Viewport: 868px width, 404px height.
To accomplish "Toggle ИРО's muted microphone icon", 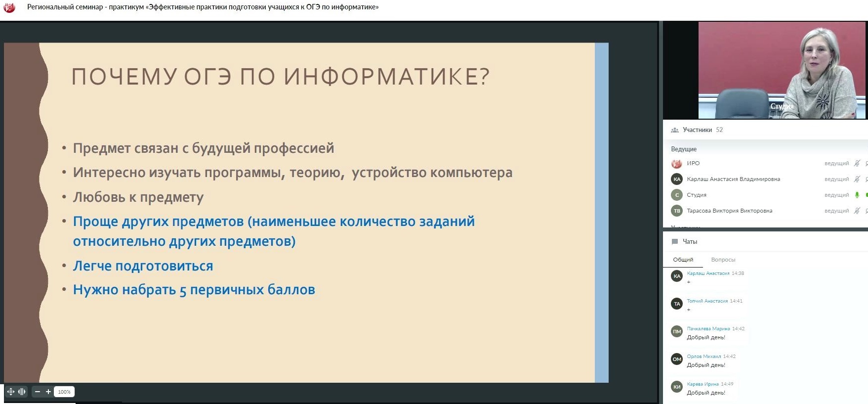I will pos(857,163).
